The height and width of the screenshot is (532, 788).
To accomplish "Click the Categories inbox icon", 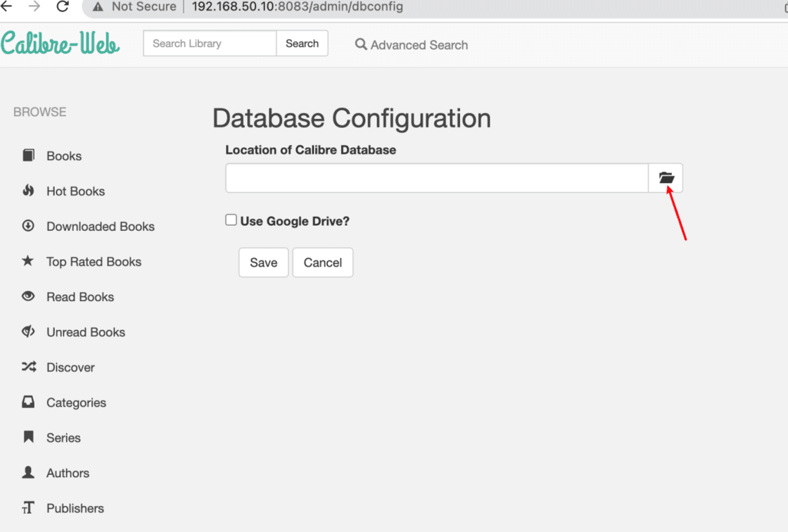I will 28,402.
